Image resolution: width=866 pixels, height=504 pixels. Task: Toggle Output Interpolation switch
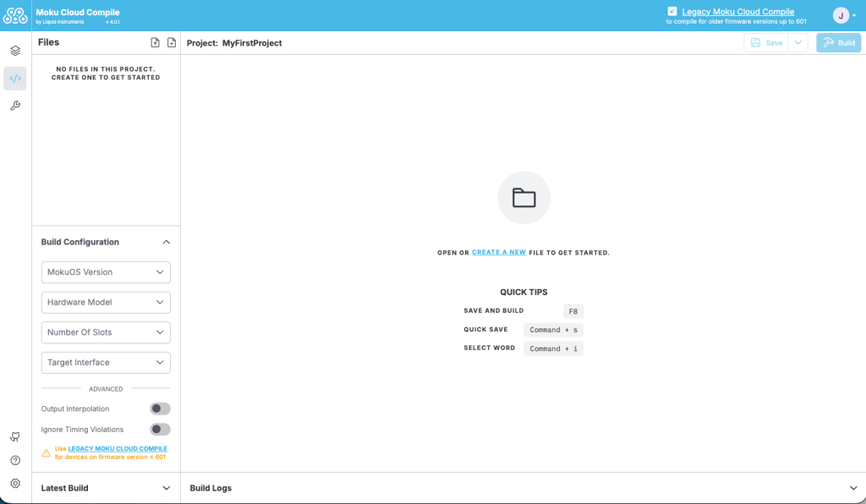[x=160, y=408]
